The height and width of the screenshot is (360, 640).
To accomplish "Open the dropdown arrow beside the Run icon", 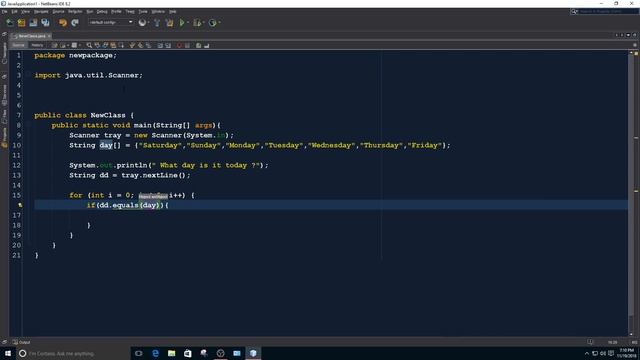I will (188, 23).
